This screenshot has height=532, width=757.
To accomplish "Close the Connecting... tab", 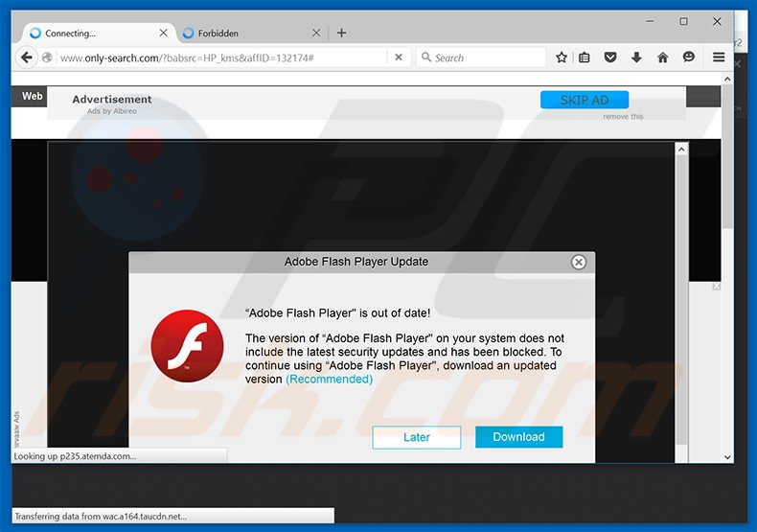I will click(164, 33).
